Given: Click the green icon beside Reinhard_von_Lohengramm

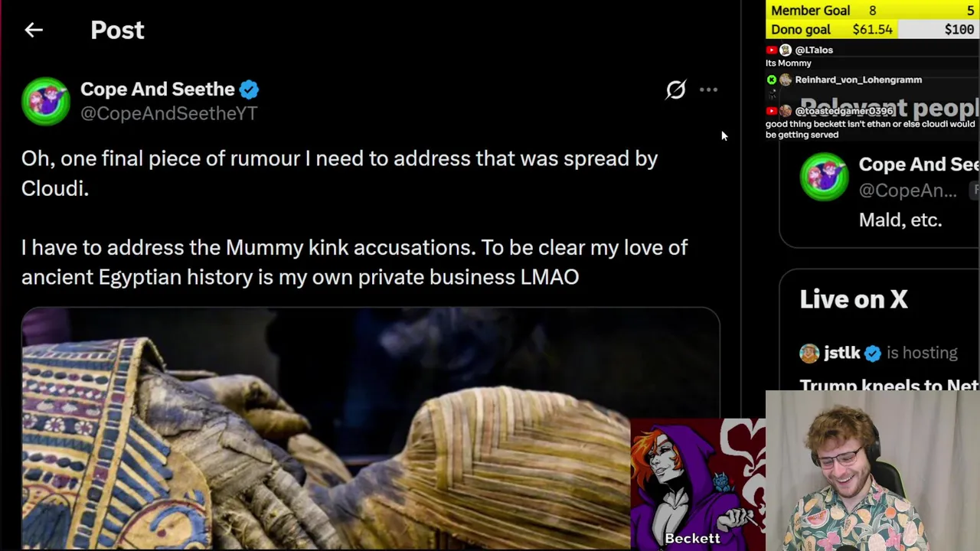Looking at the screenshot, I should click(x=771, y=80).
